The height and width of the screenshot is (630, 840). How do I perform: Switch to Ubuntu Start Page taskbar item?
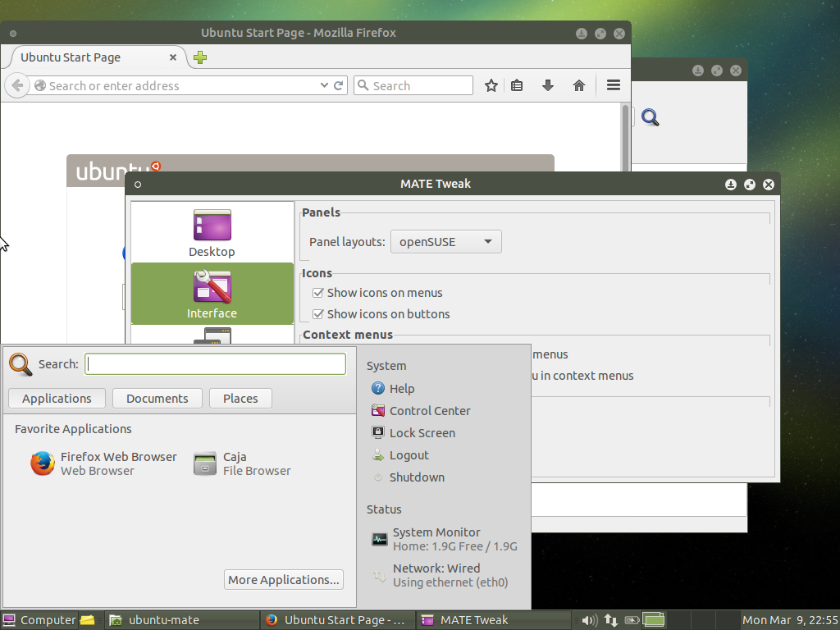[337, 620]
